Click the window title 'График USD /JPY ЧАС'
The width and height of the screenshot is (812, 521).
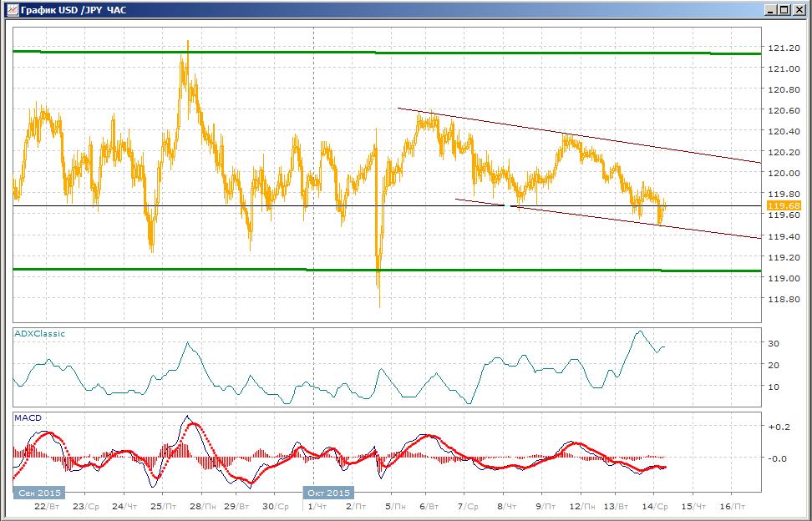point(73,10)
